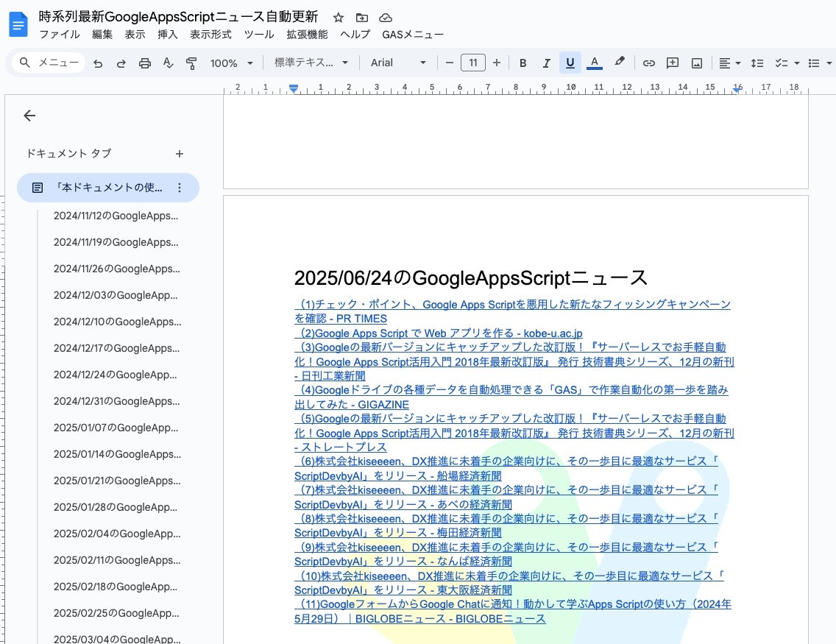Open the 100% zoom dropdown
This screenshot has height=644, width=836.
click(231, 63)
